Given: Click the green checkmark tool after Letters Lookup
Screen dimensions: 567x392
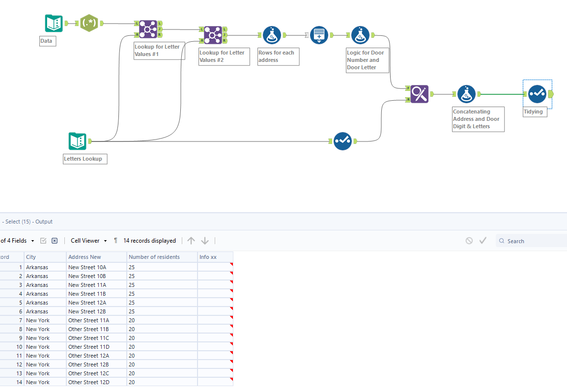Looking at the screenshot, I should tap(343, 141).
